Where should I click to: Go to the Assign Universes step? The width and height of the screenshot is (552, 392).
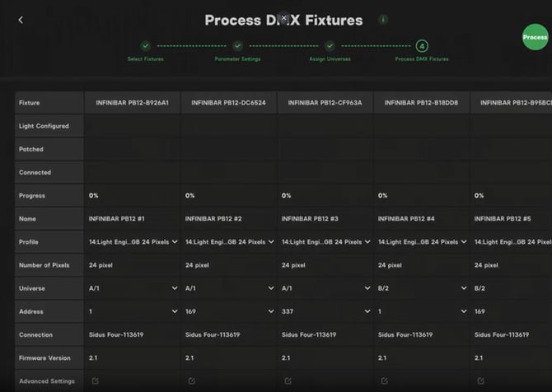(330, 46)
